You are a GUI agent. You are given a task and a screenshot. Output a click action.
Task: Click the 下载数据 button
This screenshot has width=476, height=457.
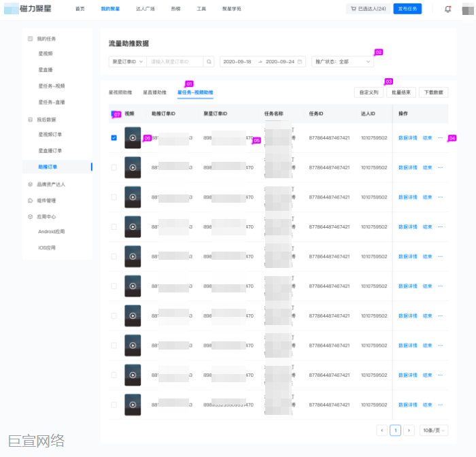[434, 92]
